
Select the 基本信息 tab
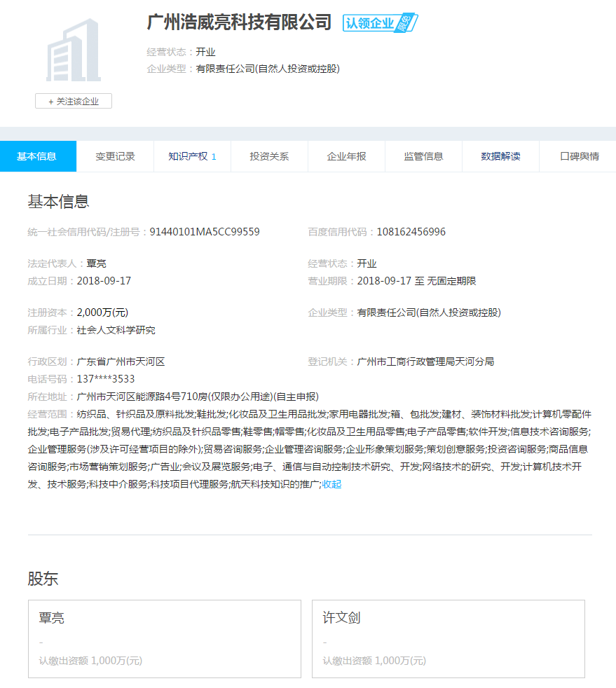pos(38,156)
